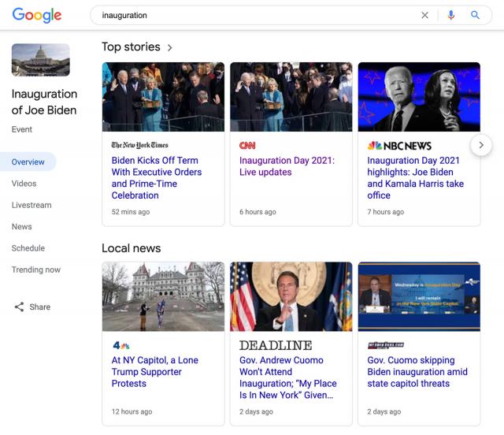The image size is (504, 435).
Task: Click the 'Local news' heading
Action: click(132, 248)
